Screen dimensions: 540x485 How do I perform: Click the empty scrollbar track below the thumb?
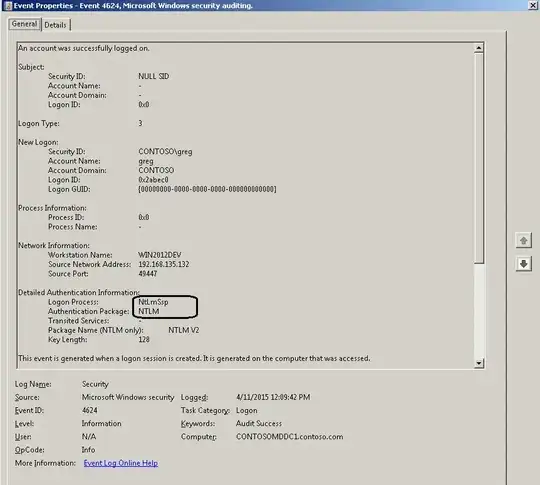479,311
